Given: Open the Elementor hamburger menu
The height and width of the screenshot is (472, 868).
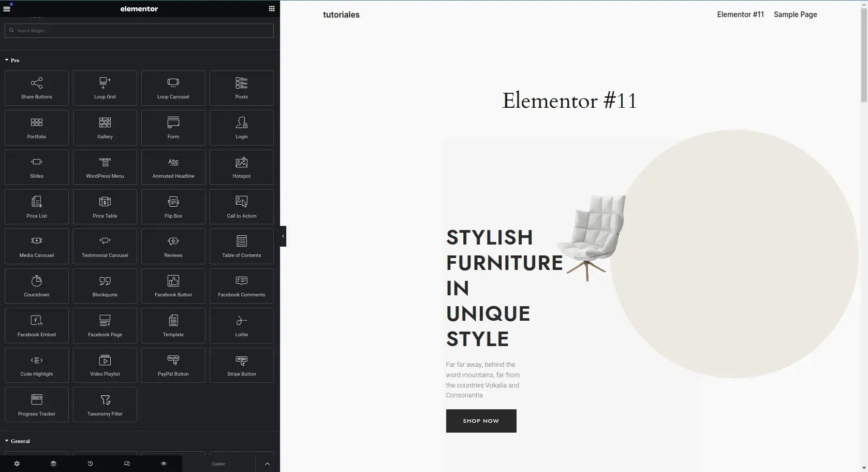Looking at the screenshot, I should (7, 9).
